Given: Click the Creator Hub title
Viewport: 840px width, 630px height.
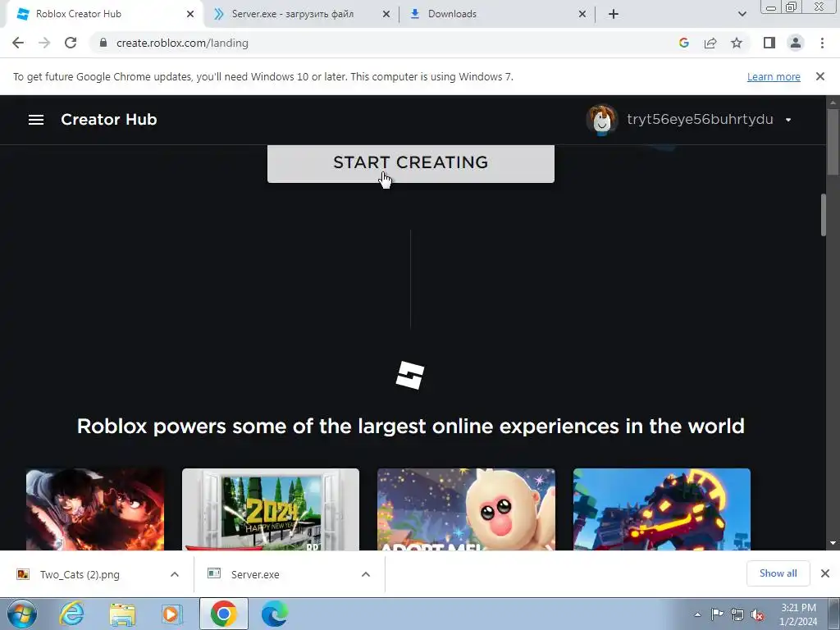Looking at the screenshot, I should (x=109, y=120).
